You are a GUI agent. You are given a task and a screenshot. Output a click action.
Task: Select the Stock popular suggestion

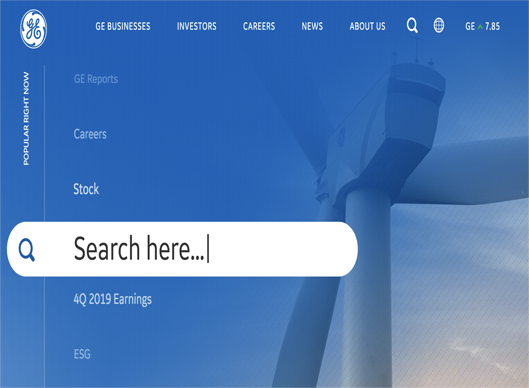86,189
